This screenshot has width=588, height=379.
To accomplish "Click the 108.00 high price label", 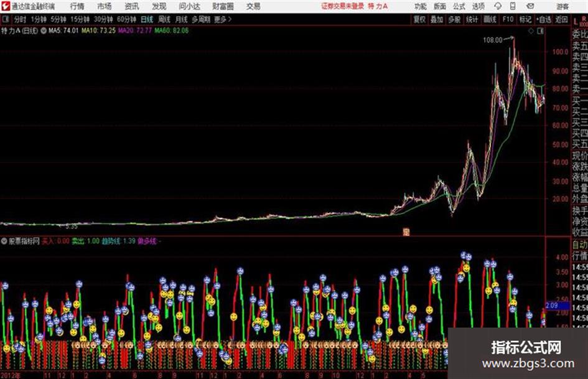I will point(492,40).
